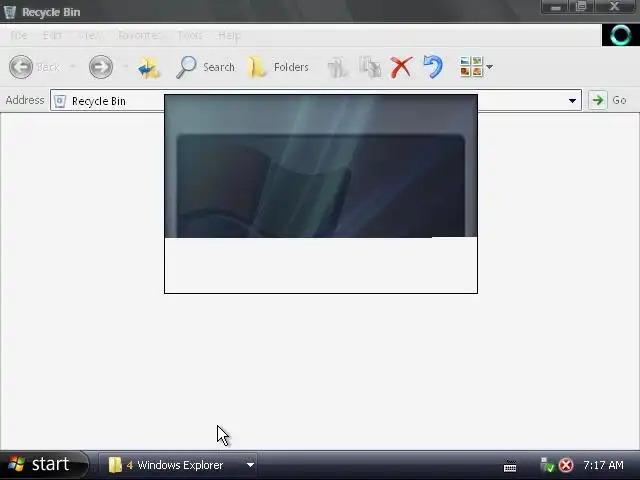Open the View menu
Viewport: 640px width, 480px height.
pos(90,36)
